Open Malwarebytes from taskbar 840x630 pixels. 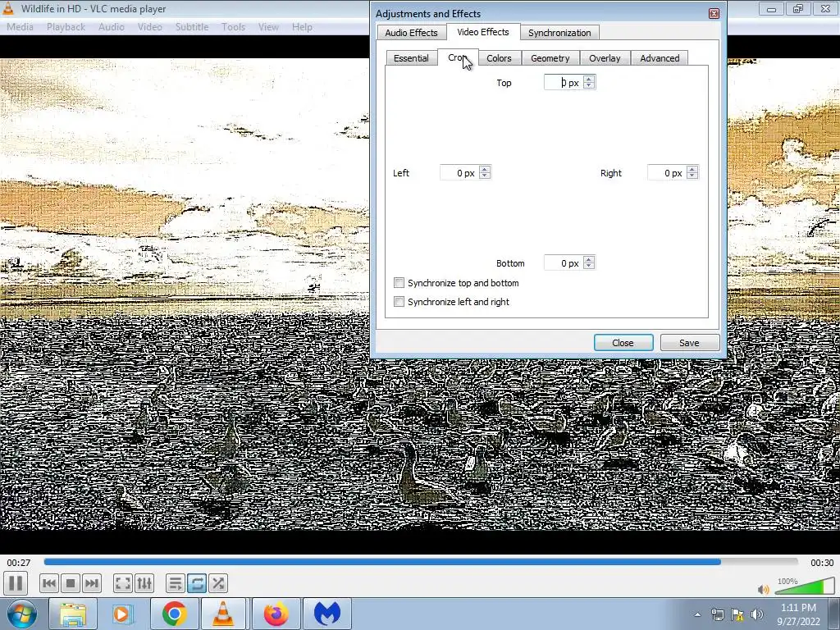(x=327, y=614)
